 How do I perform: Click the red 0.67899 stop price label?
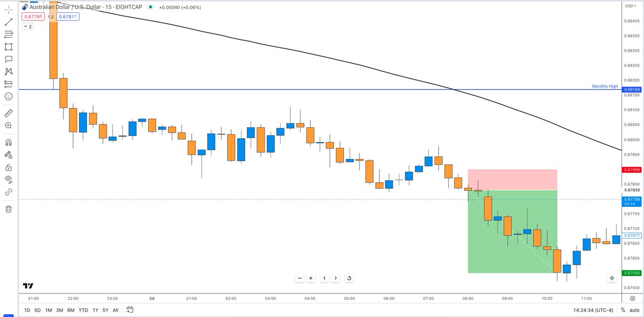coord(631,170)
